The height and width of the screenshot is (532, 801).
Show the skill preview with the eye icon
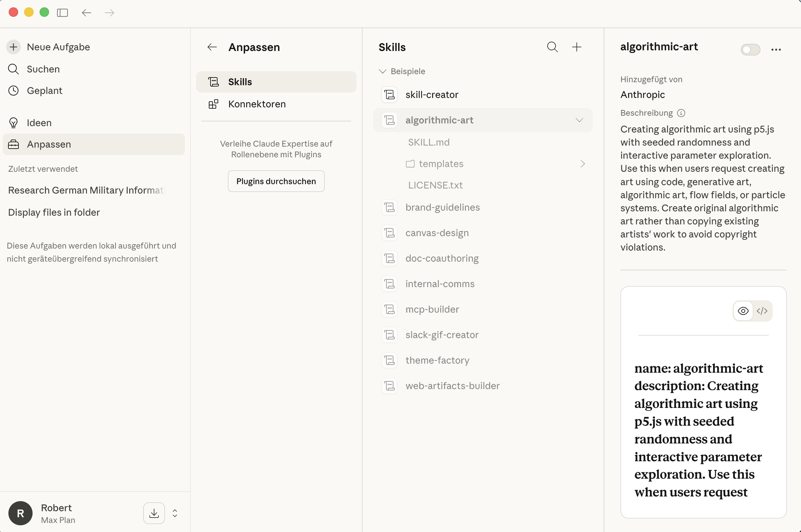[x=743, y=311]
